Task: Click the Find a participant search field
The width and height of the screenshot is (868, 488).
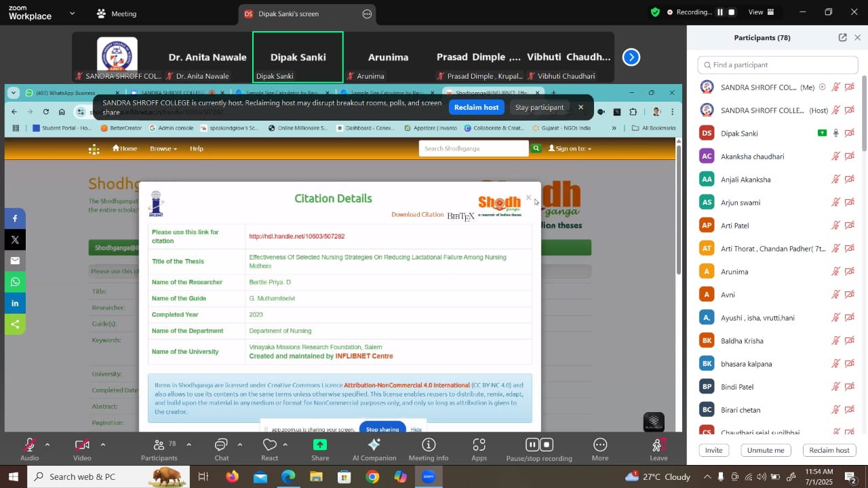Action: click(778, 65)
